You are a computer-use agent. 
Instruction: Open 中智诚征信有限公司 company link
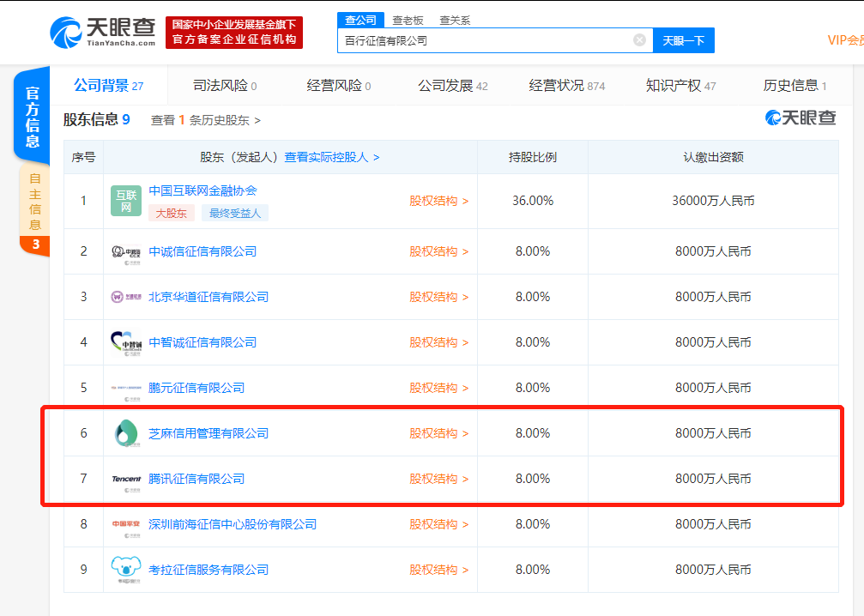[x=202, y=342]
